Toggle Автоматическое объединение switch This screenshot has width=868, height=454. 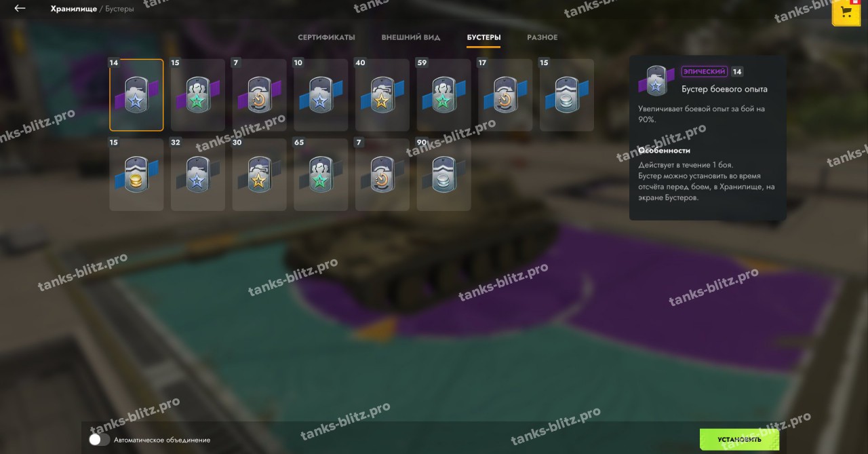coord(99,440)
